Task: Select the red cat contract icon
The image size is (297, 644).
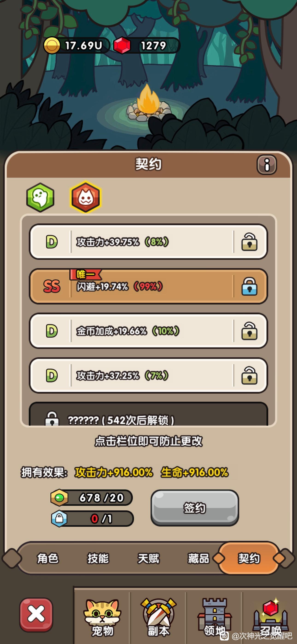Action: click(86, 197)
